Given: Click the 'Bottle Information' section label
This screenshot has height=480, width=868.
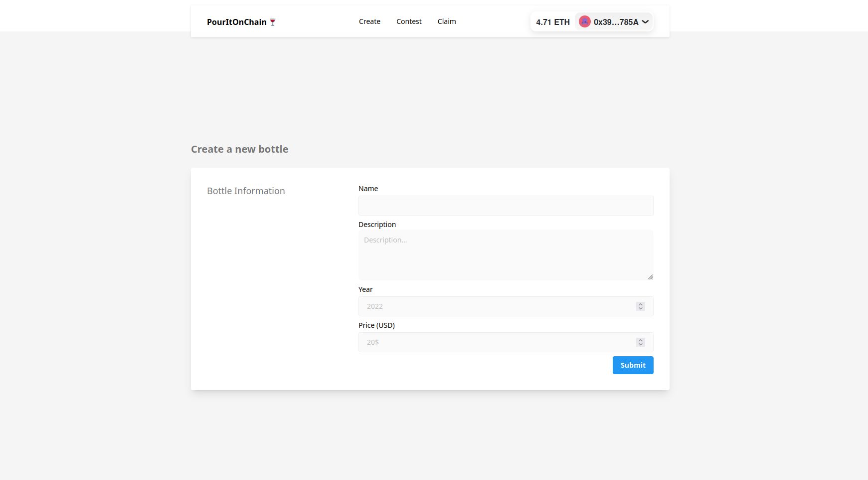Looking at the screenshot, I should point(246,191).
